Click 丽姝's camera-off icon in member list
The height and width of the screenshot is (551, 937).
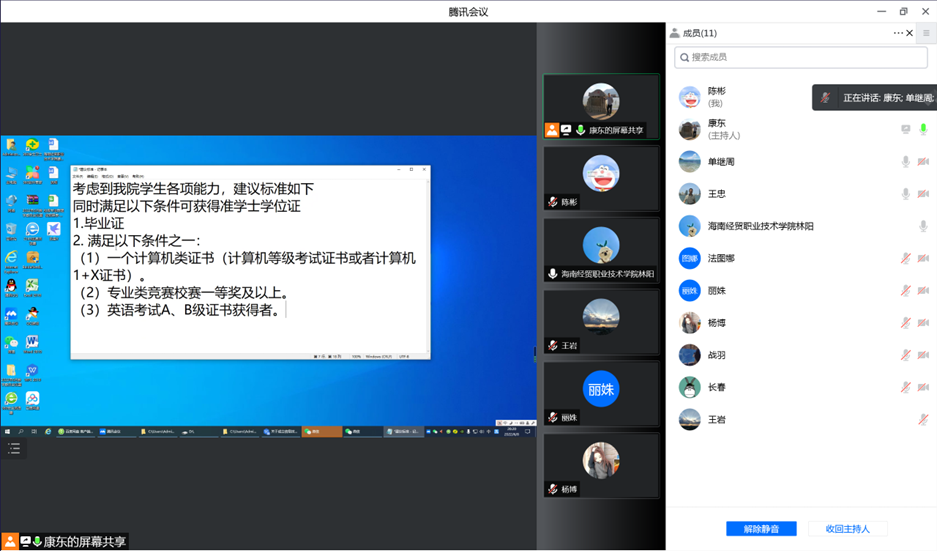coord(923,291)
